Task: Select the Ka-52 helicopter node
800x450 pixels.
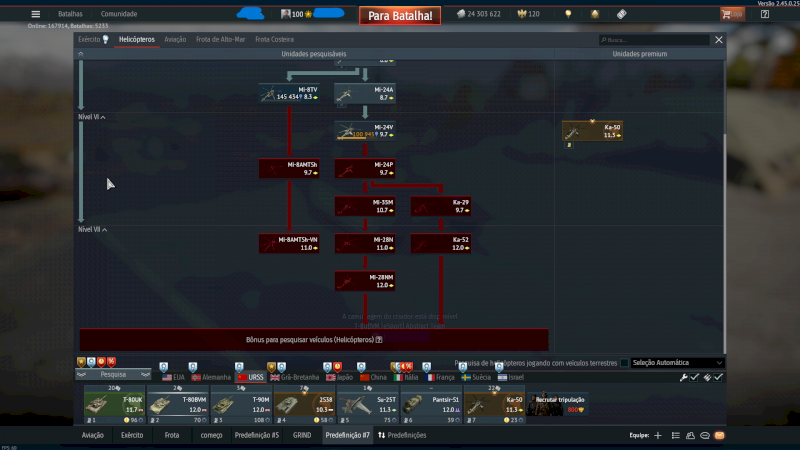Action: click(x=441, y=243)
